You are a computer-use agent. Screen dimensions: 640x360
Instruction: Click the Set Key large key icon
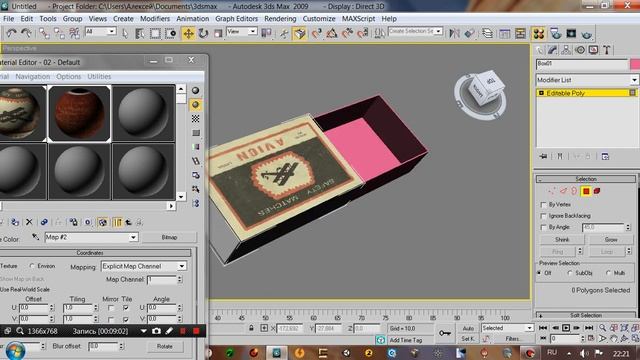pyautogui.click(x=445, y=333)
